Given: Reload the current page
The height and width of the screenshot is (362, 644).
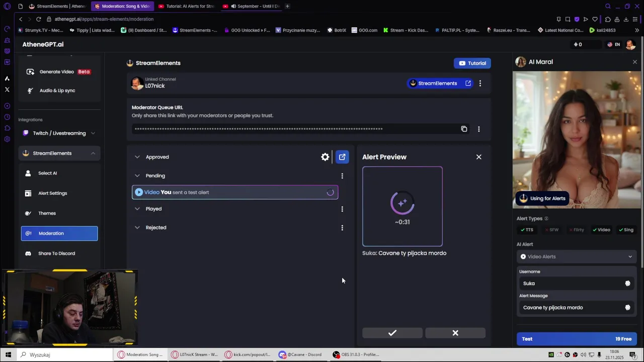Looking at the screenshot, I should click(38, 19).
